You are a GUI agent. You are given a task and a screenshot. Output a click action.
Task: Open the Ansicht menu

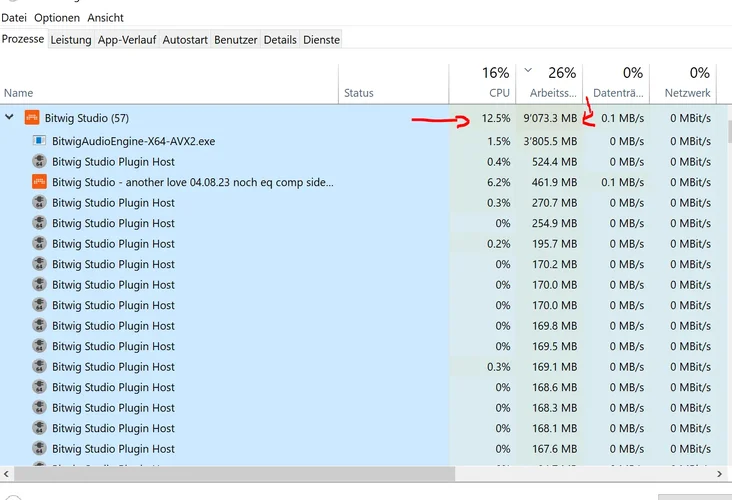pos(106,18)
